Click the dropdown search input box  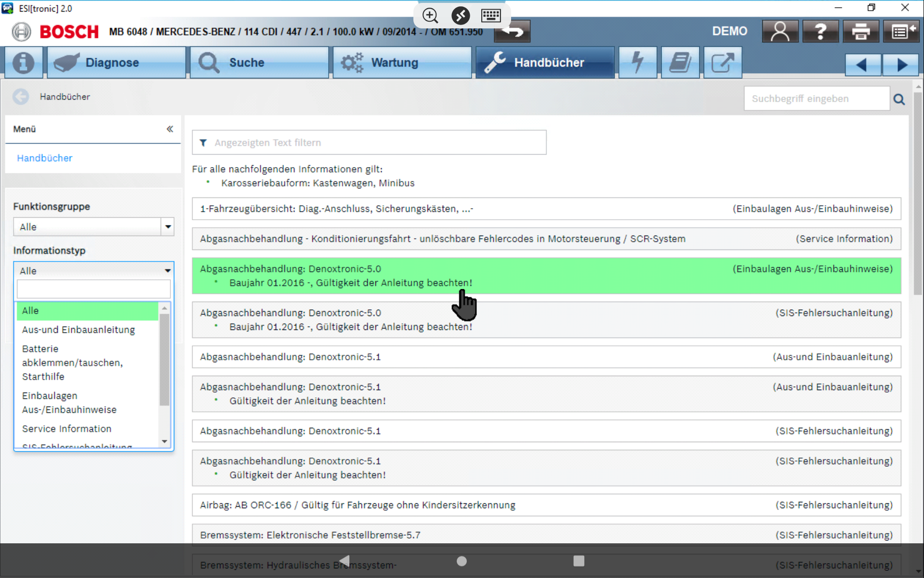tap(93, 289)
